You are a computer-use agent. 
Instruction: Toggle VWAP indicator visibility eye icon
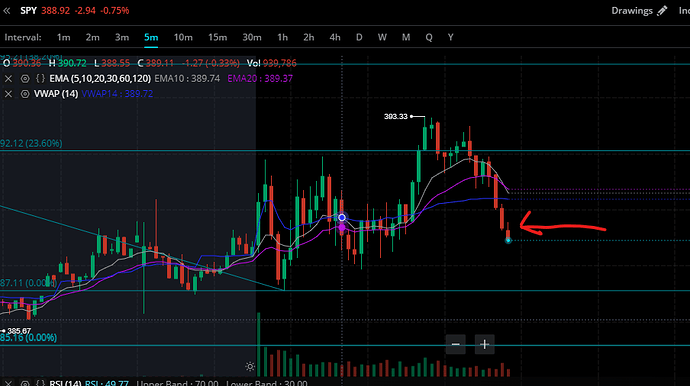(x=25, y=94)
